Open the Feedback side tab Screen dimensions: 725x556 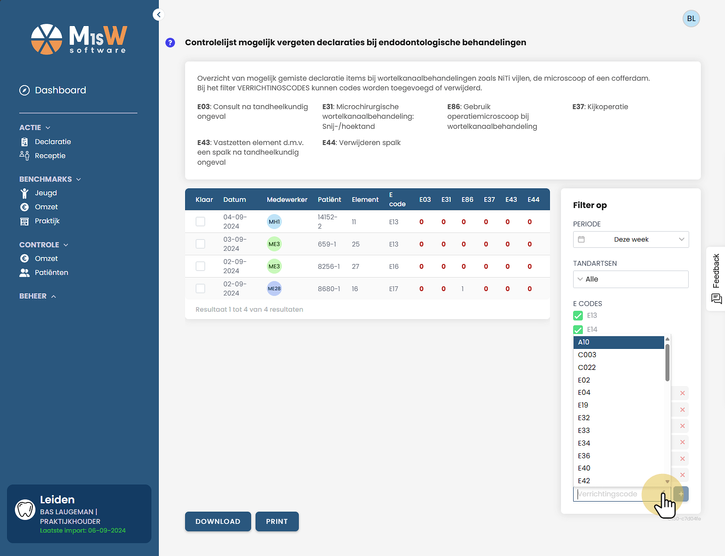pyautogui.click(x=716, y=279)
